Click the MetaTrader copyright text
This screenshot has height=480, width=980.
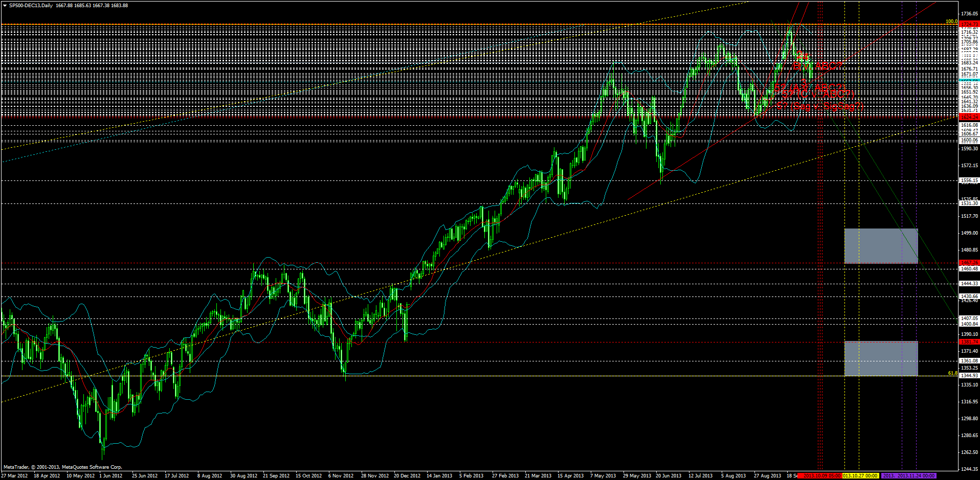click(61, 466)
